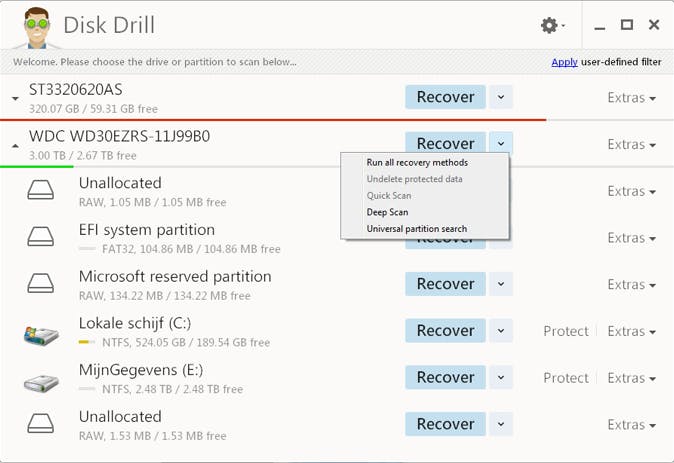Select the Microsoft reserved partition label
This screenshot has width=674, height=463.
(175, 277)
